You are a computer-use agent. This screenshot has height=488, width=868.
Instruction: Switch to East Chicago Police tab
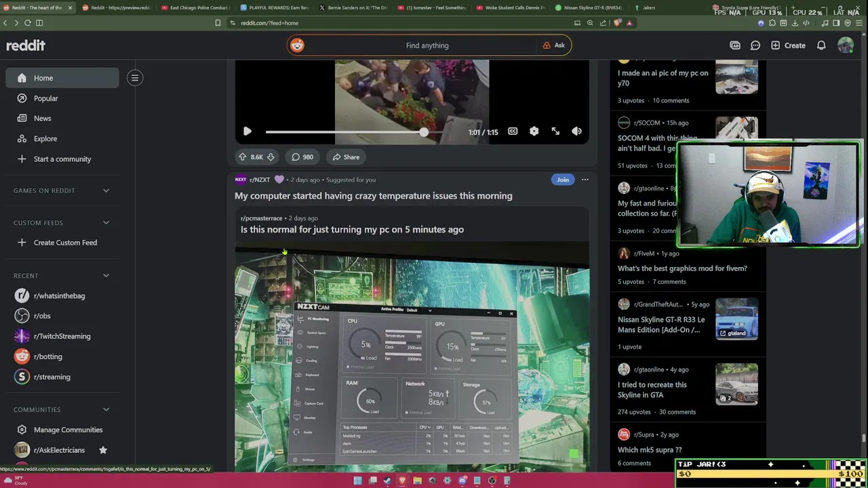(195, 8)
